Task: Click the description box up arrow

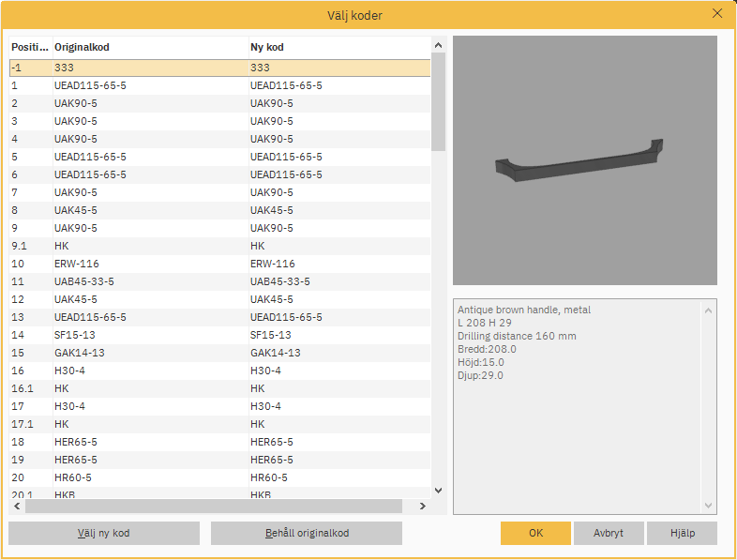Action: pyautogui.click(x=708, y=308)
